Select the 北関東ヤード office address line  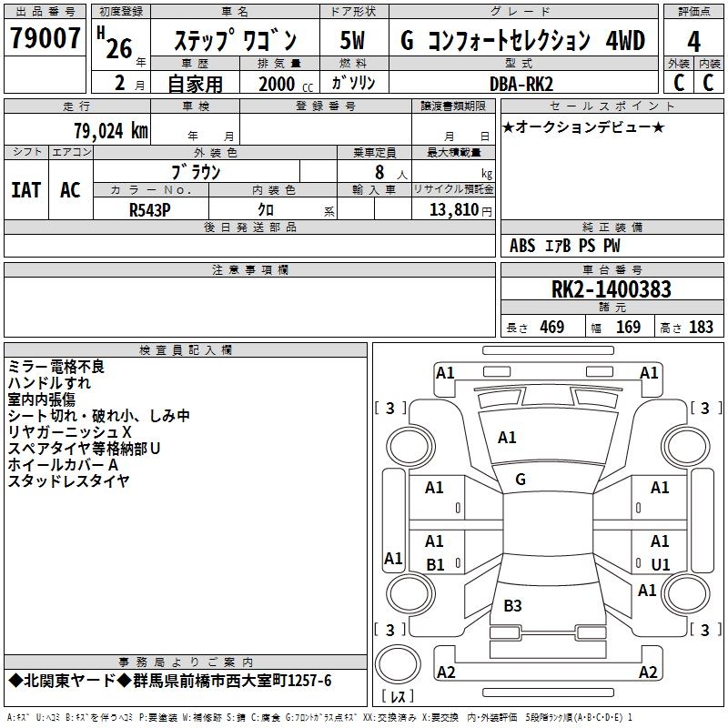coord(170,681)
